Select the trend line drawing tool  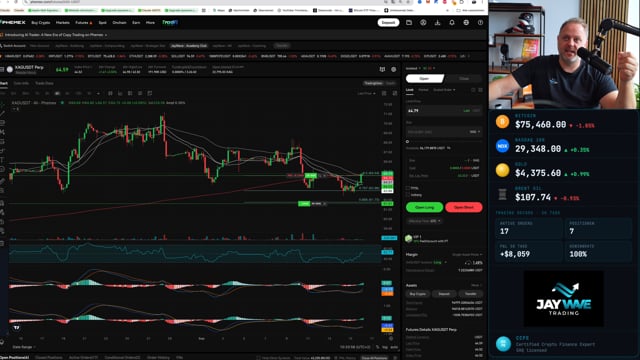[x=2, y=113]
